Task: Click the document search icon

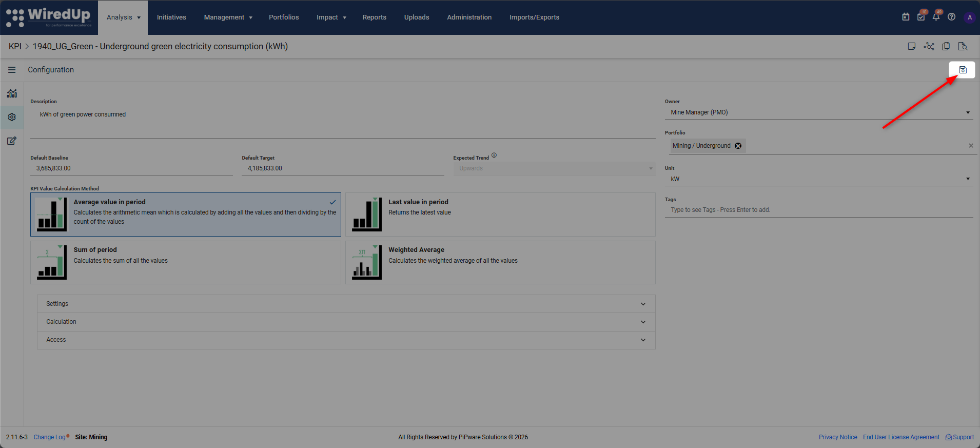Action: pos(963,46)
